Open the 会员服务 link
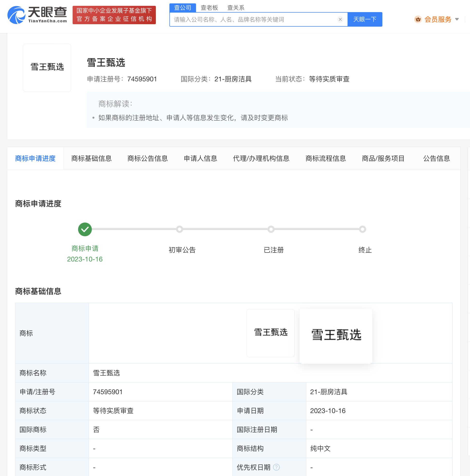Screen dimensions: 470x476 pyautogui.click(x=438, y=19)
